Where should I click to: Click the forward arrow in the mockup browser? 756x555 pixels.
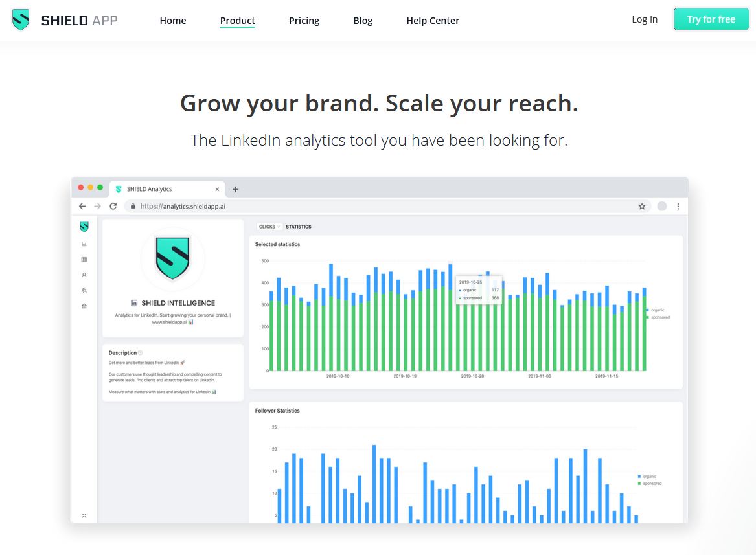97,207
